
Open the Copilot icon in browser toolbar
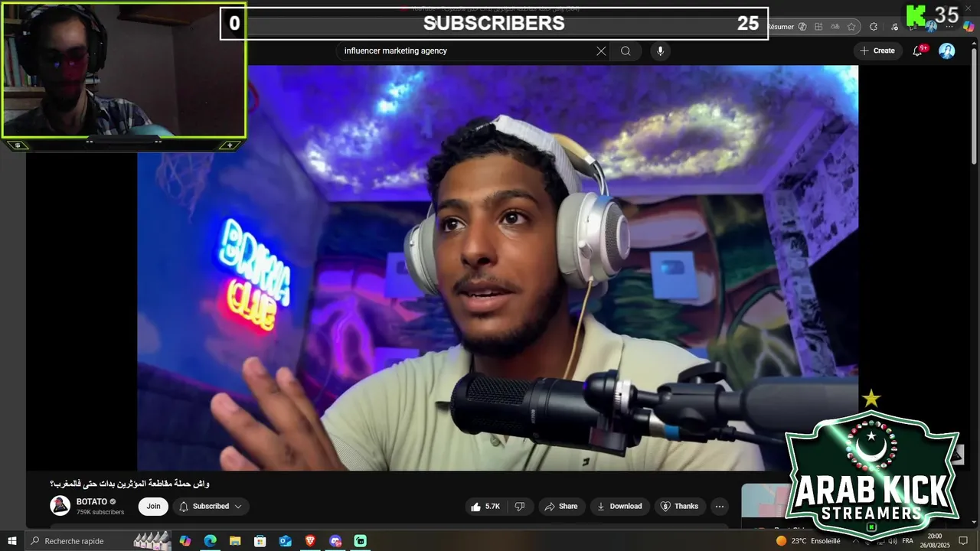pos(969,27)
